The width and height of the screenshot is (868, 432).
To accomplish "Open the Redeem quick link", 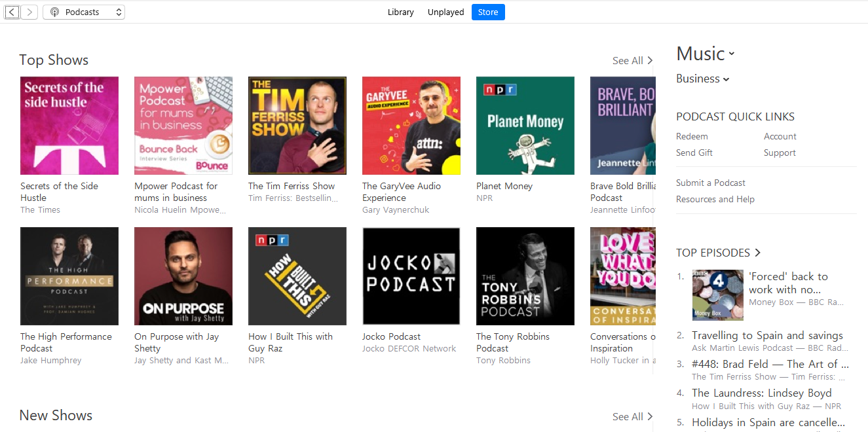I will 692,136.
